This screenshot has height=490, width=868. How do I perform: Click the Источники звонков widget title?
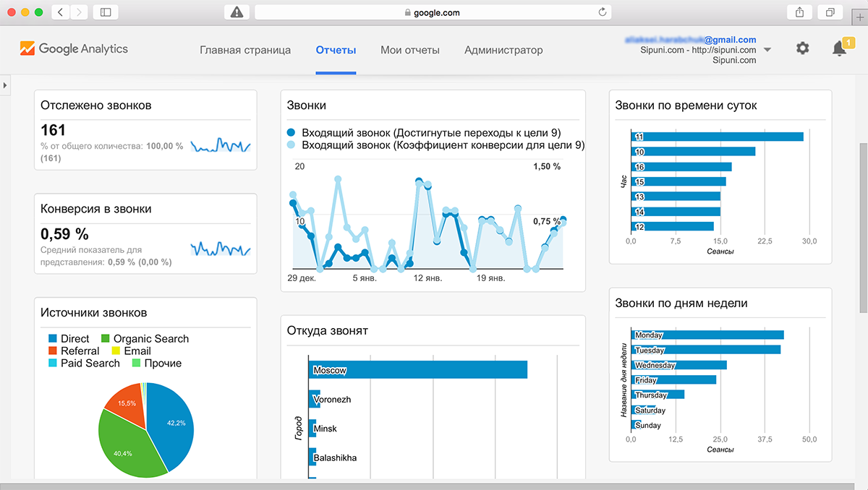[94, 313]
